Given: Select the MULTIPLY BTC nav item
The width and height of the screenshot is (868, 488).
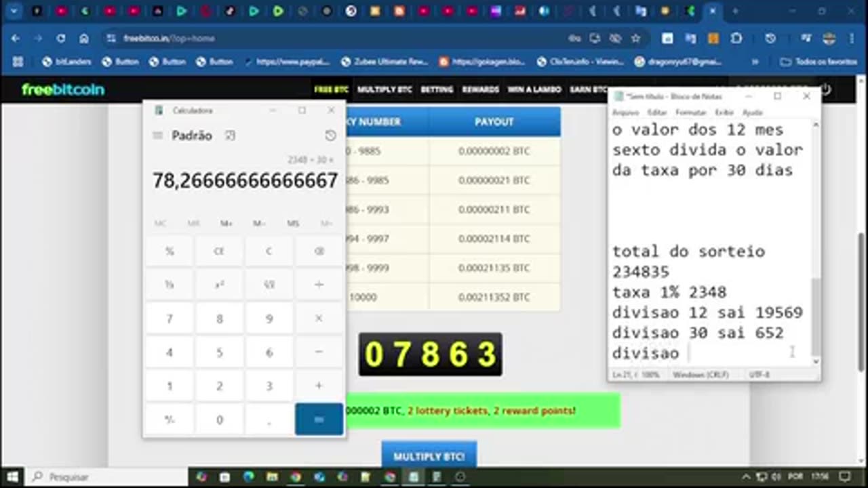Looking at the screenshot, I should pos(384,89).
